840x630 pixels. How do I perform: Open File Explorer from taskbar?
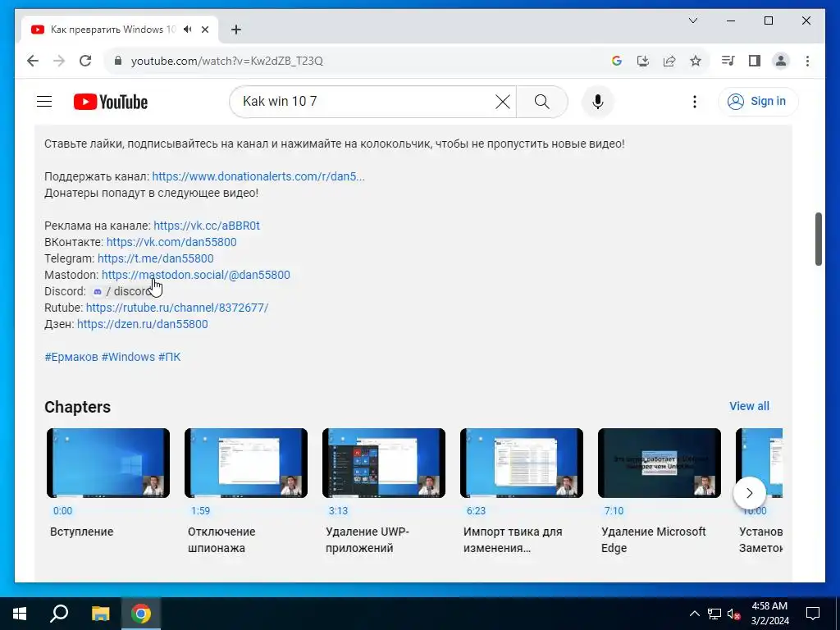(100, 614)
